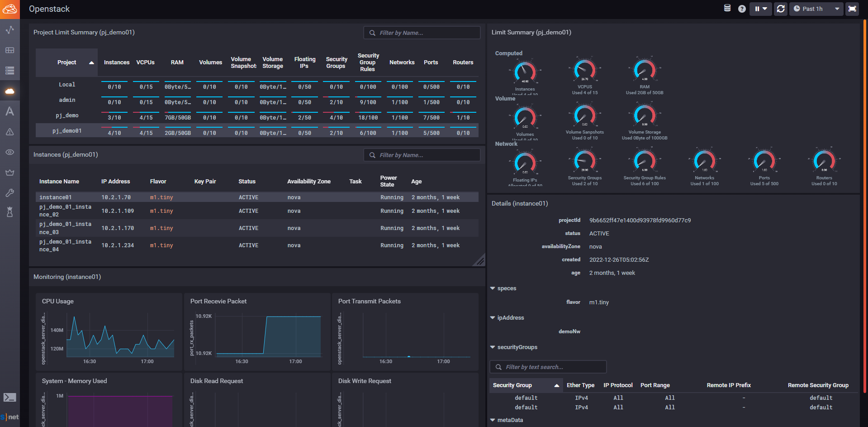
Task: Open the crown sidebar icon
Action: click(x=10, y=173)
